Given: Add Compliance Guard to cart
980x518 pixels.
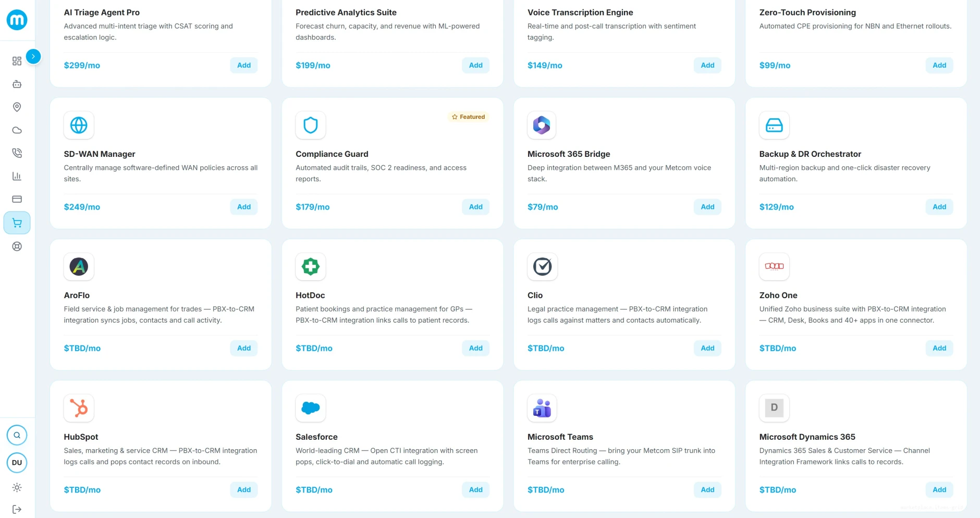Looking at the screenshot, I should tap(475, 207).
